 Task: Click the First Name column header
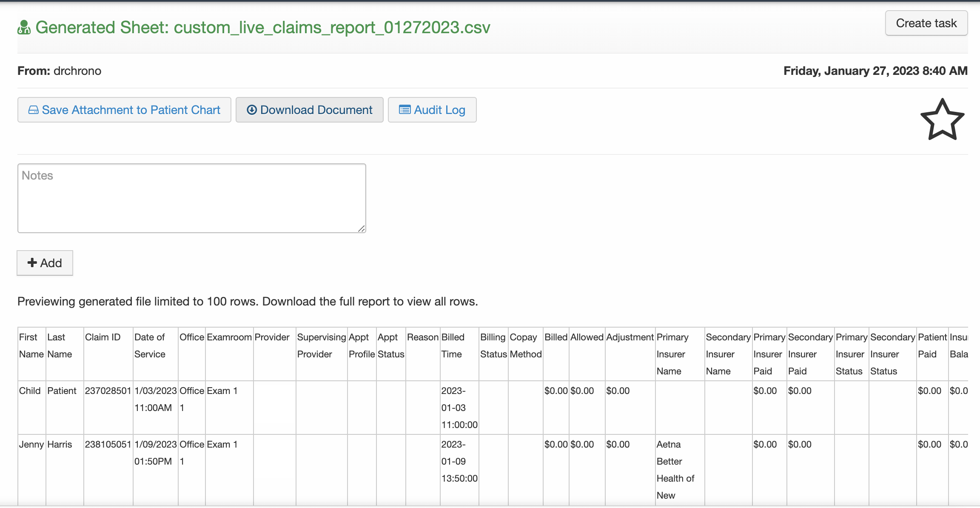tap(31, 354)
